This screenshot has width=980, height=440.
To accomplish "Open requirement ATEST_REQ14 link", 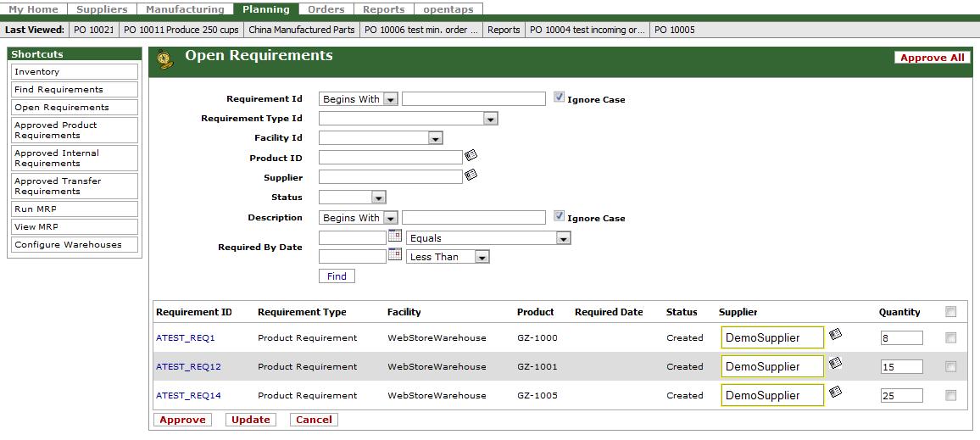I will click(x=188, y=396).
